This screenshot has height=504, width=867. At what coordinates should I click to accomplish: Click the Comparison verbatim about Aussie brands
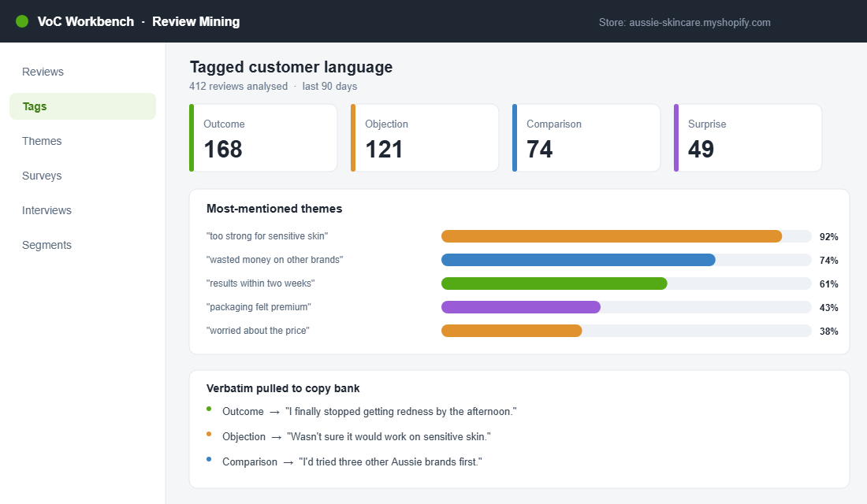[x=352, y=462]
